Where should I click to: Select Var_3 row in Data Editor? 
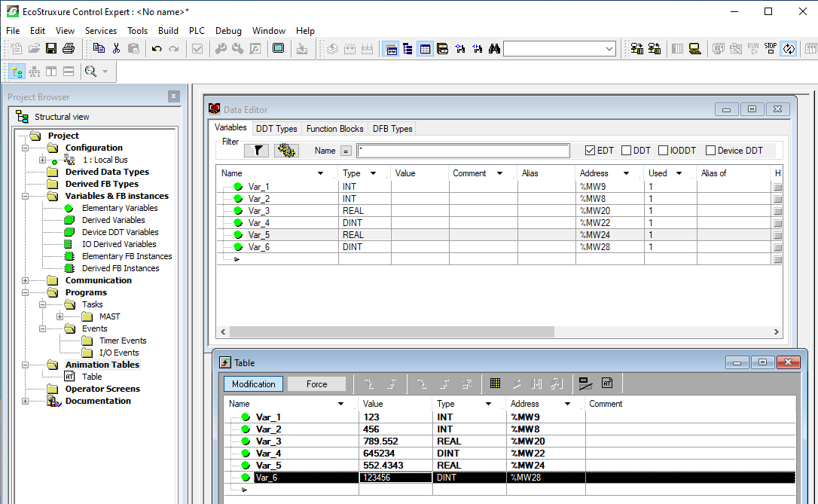click(495, 211)
